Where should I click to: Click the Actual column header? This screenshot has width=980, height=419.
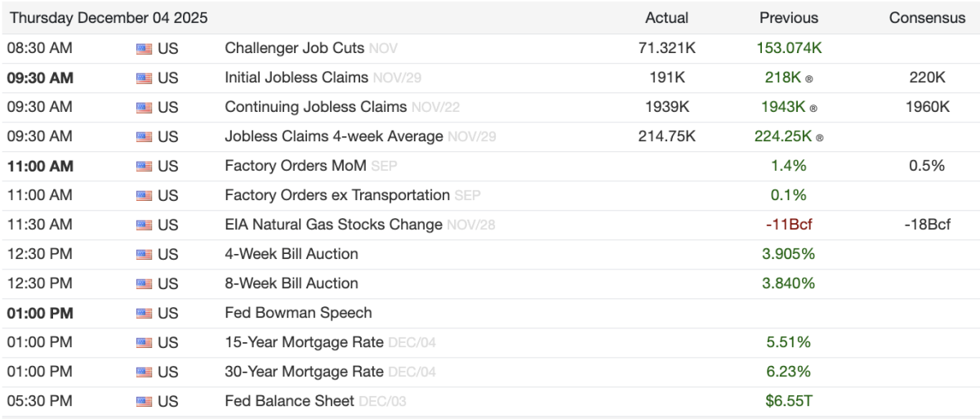tap(666, 18)
